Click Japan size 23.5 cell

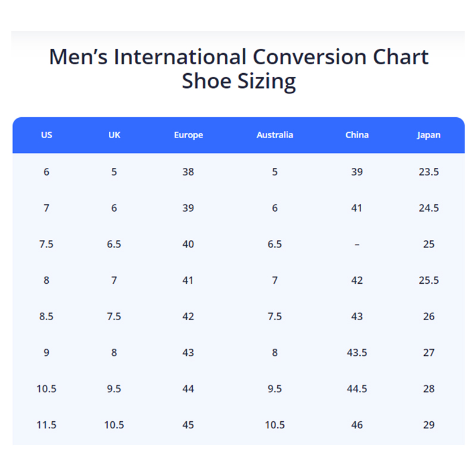tap(428, 172)
